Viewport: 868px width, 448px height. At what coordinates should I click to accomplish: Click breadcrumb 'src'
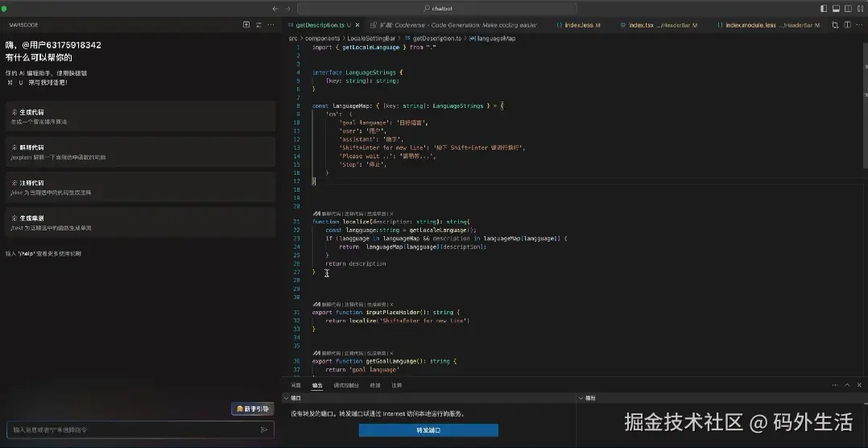pyautogui.click(x=293, y=38)
